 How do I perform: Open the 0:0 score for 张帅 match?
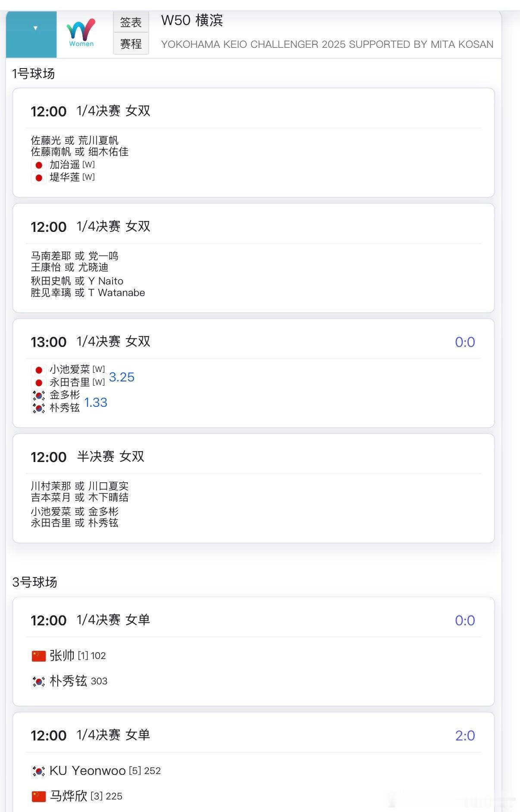[x=465, y=621]
